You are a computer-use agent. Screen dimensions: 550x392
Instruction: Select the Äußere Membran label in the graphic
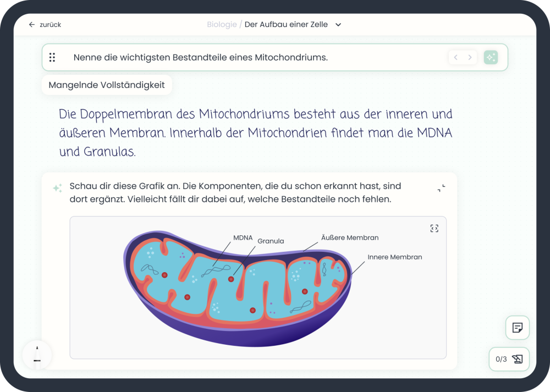(350, 238)
